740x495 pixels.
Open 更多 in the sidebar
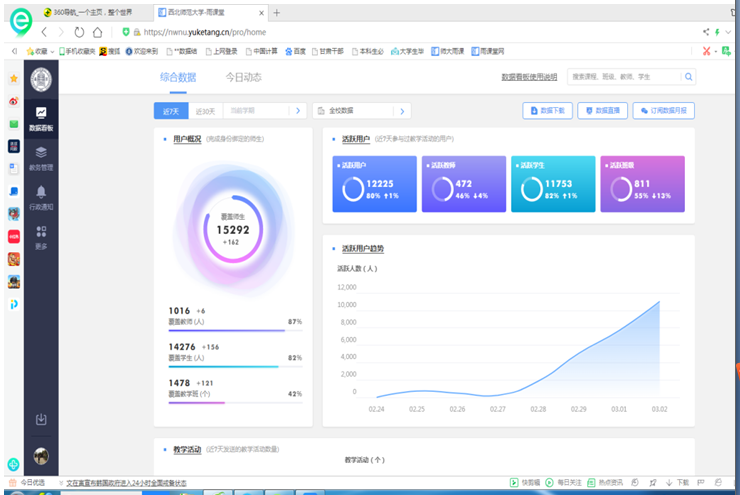point(41,236)
